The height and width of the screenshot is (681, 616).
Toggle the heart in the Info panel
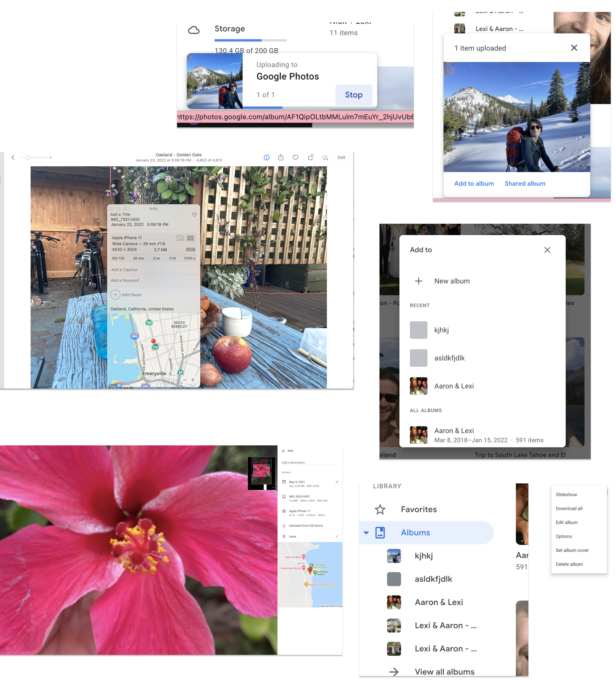(194, 215)
